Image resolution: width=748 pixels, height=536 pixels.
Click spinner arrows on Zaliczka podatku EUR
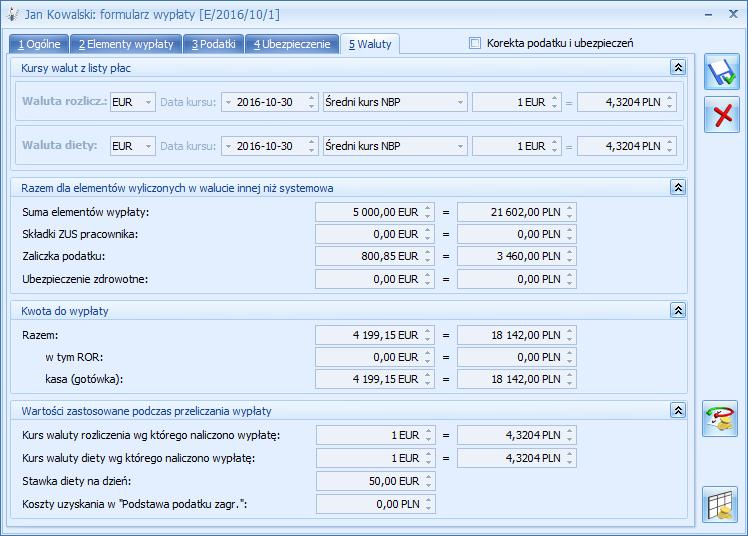428,256
